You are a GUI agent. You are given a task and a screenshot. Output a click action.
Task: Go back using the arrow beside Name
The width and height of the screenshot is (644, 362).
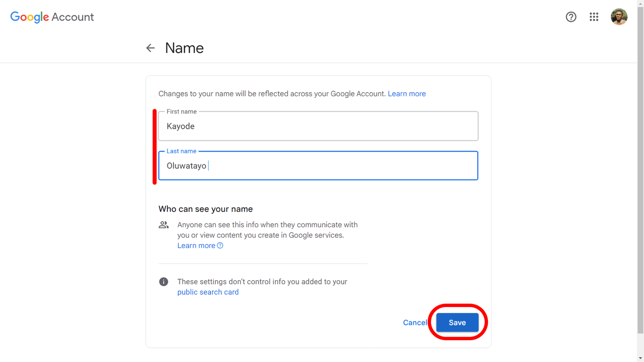click(151, 48)
